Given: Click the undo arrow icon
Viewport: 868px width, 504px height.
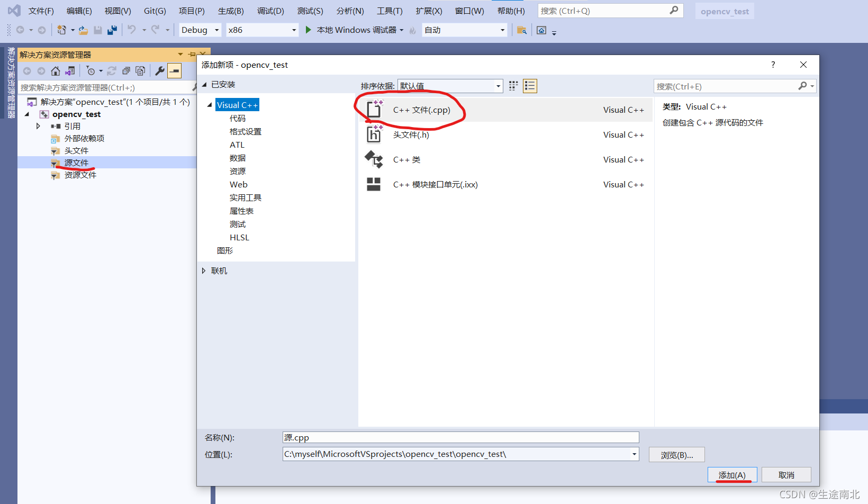Looking at the screenshot, I should click(x=132, y=30).
